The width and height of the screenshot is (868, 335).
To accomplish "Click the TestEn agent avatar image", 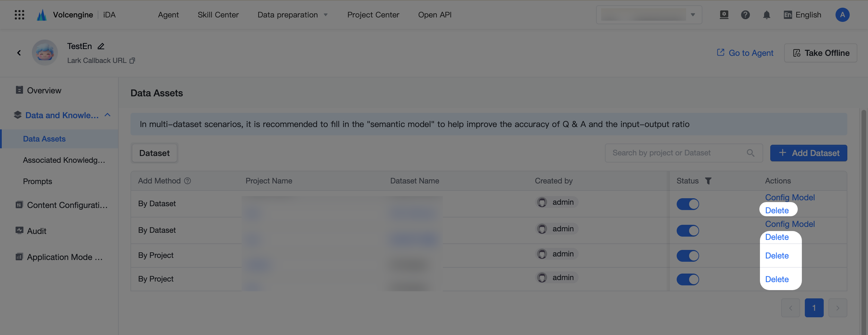I will click(x=45, y=53).
